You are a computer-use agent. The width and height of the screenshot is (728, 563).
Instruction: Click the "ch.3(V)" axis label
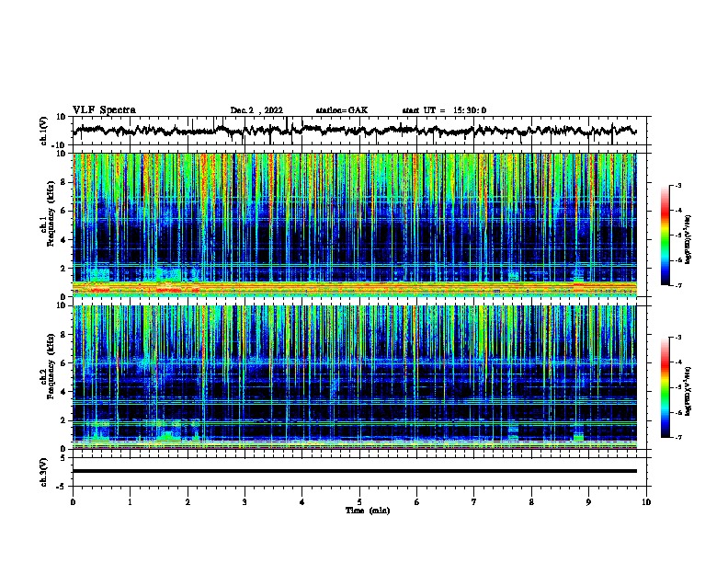[x=44, y=472]
